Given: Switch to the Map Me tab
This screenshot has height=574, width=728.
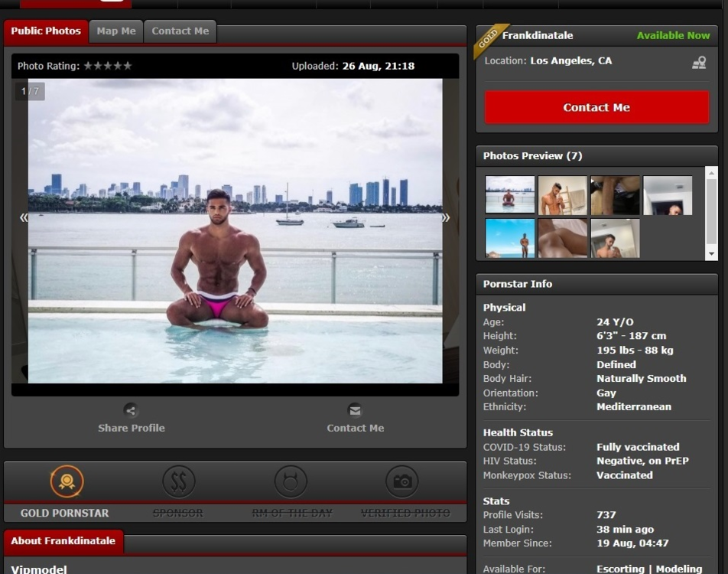Looking at the screenshot, I should (116, 31).
